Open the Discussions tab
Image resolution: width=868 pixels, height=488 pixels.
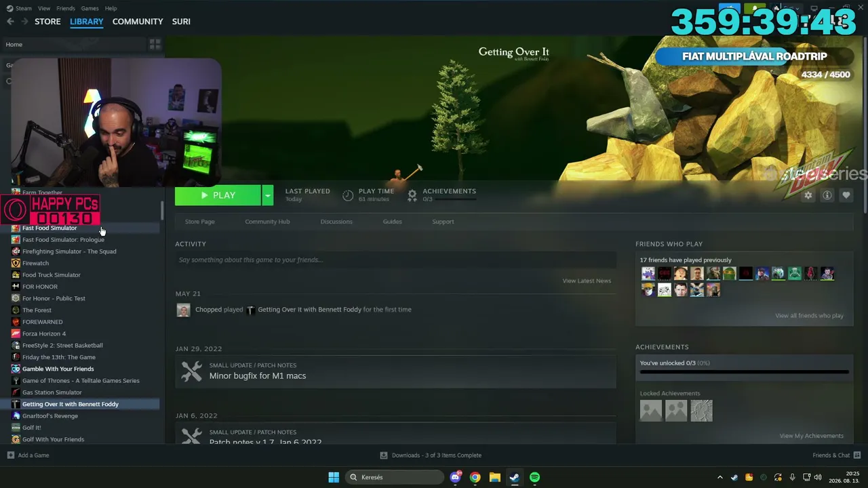(x=336, y=222)
